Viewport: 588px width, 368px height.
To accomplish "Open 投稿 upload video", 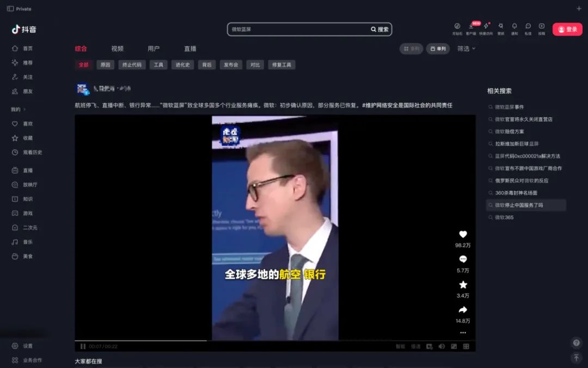I will [x=542, y=28].
